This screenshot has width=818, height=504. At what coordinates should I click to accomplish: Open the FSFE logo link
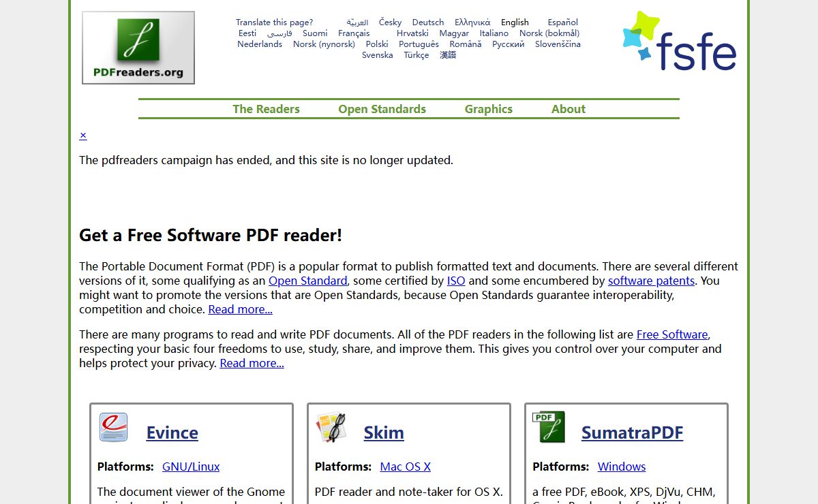click(x=680, y=41)
